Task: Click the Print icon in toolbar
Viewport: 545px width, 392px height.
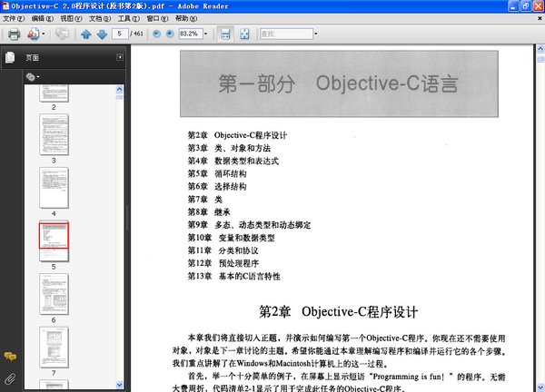Action: click(x=14, y=34)
